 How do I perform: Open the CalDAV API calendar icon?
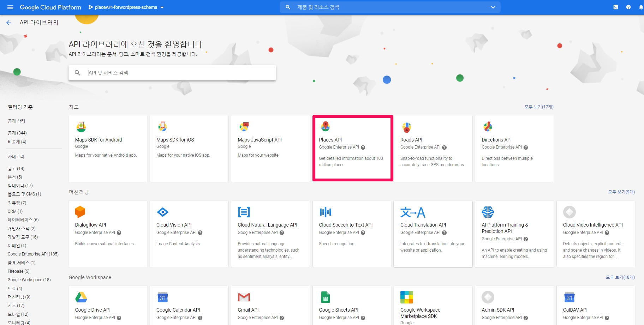(569, 297)
